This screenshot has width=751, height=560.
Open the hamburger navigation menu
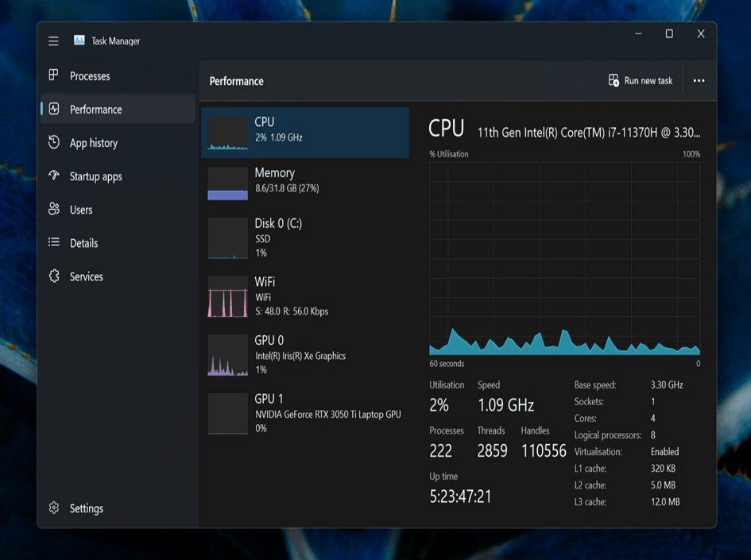tap(53, 41)
